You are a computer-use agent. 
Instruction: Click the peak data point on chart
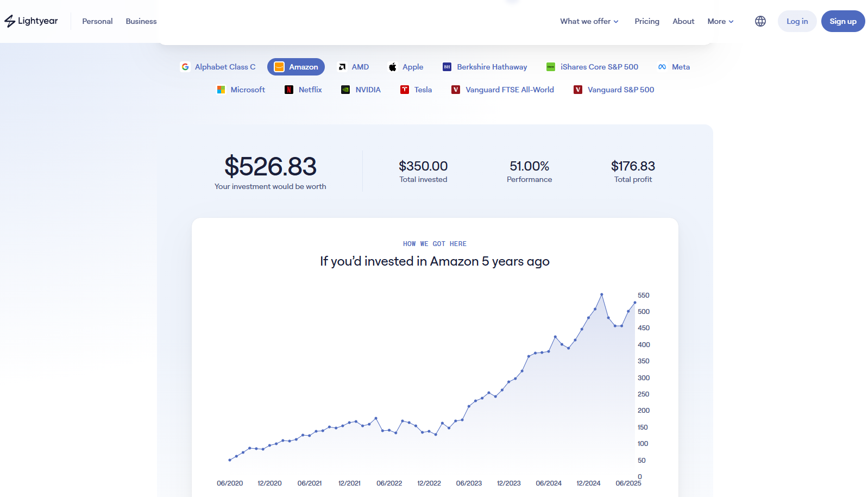(x=602, y=294)
